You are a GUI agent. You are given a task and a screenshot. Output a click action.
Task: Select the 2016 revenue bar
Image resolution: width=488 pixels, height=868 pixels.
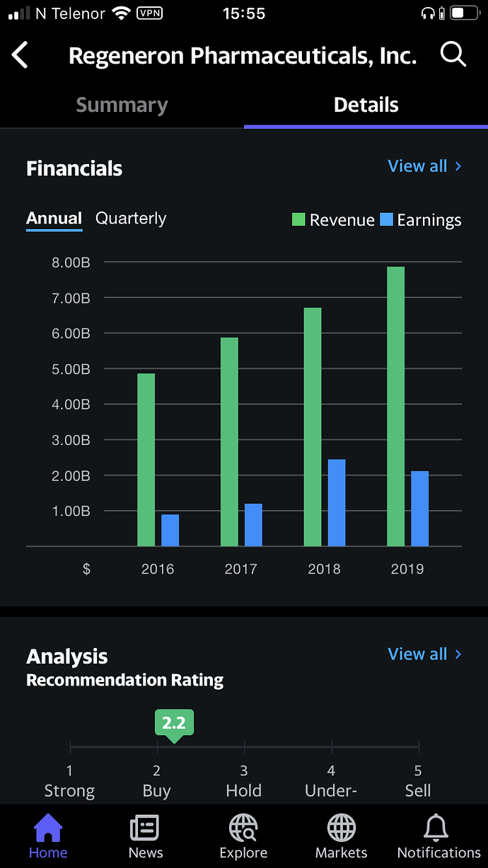point(146,460)
